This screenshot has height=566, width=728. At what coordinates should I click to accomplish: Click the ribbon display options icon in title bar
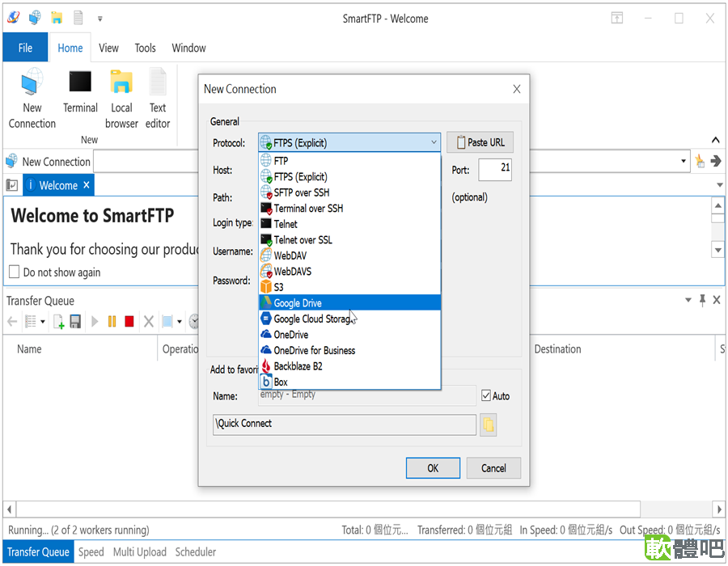617,18
